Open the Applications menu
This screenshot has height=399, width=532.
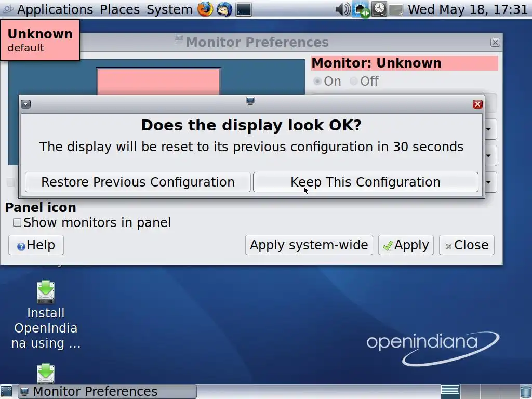click(55, 9)
